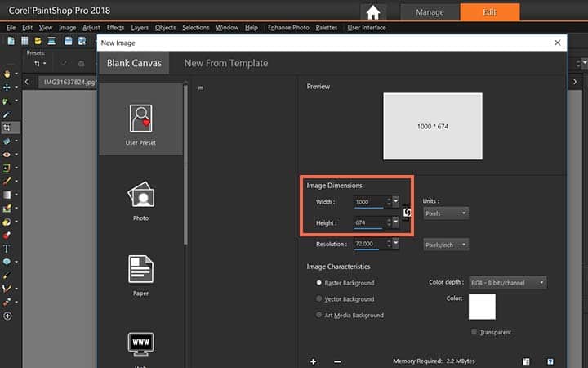
Task: Click the minus delete preset button
Action: [x=337, y=361]
